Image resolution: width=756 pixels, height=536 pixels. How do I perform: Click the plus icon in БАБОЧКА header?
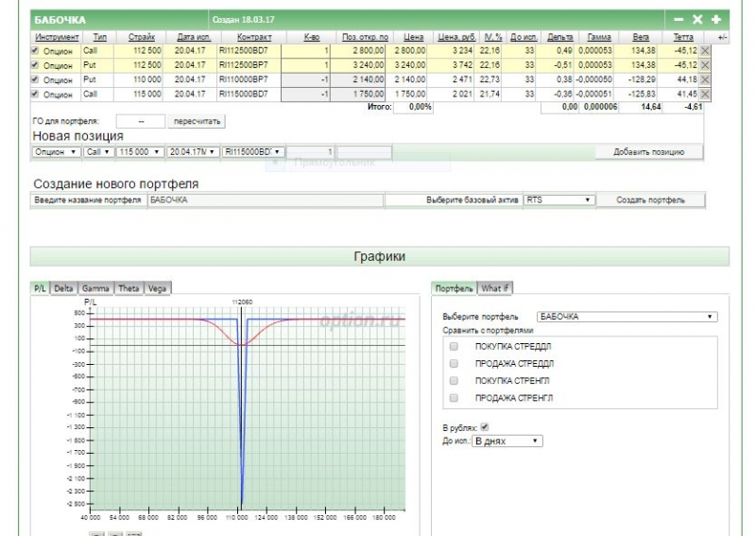716,19
